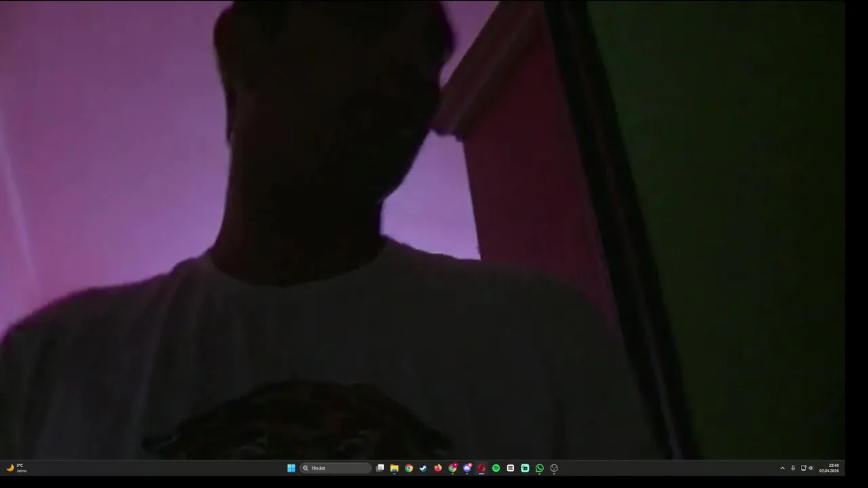Open Firefox from the taskbar
Viewport: 868px width, 488px height.
438,468
